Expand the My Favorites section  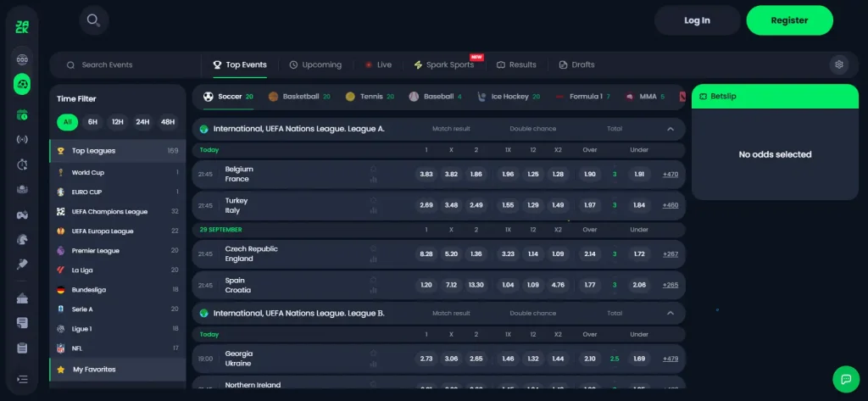117,370
